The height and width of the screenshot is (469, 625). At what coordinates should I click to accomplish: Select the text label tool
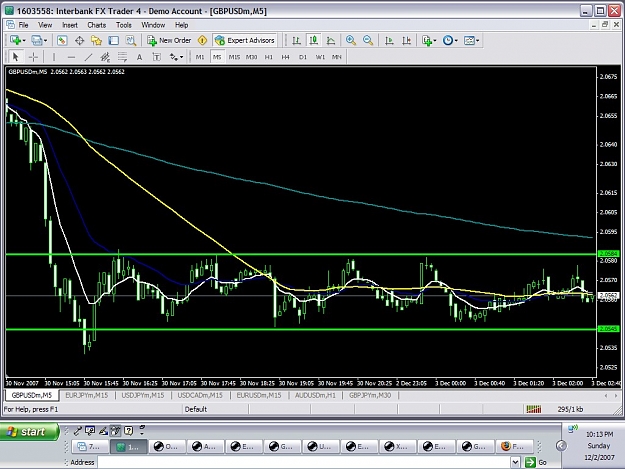coord(157,57)
